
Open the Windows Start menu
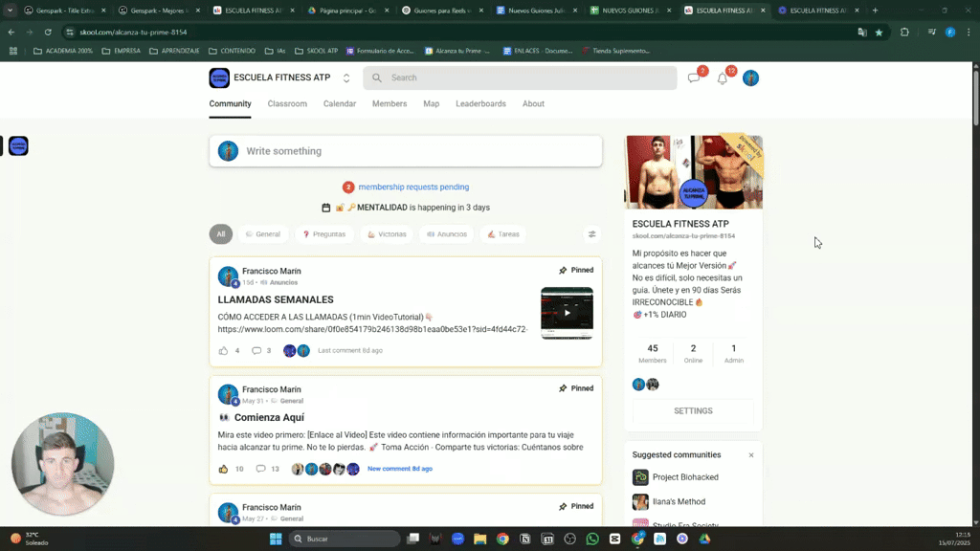pyautogui.click(x=276, y=539)
